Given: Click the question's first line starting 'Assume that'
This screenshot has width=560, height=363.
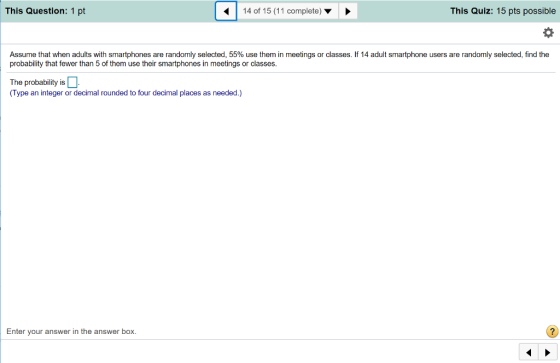Looking at the screenshot, I should click(279, 54).
